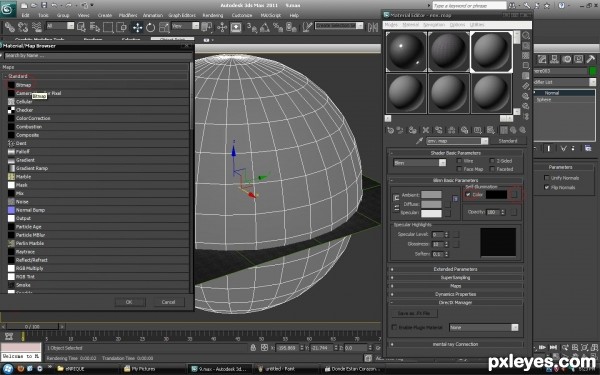Expand the Extended Parameters rollout
This screenshot has width=600, height=375.
pyautogui.click(x=455, y=269)
